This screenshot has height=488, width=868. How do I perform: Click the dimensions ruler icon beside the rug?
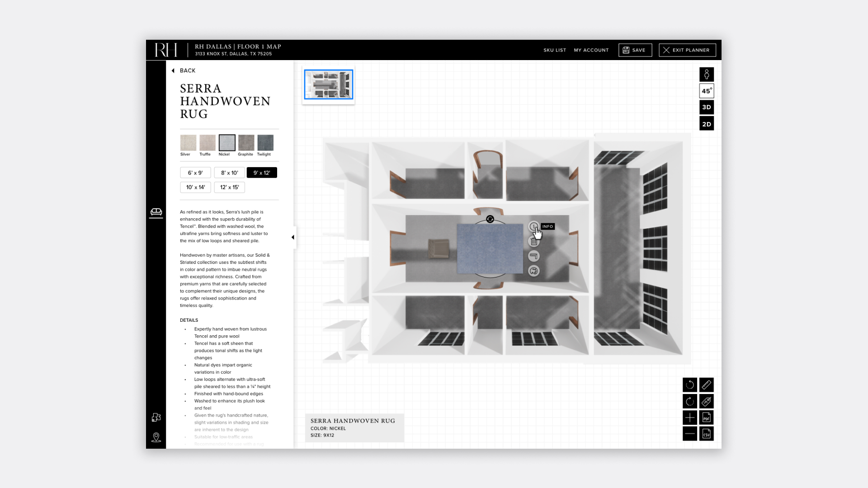[x=534, y=256]
